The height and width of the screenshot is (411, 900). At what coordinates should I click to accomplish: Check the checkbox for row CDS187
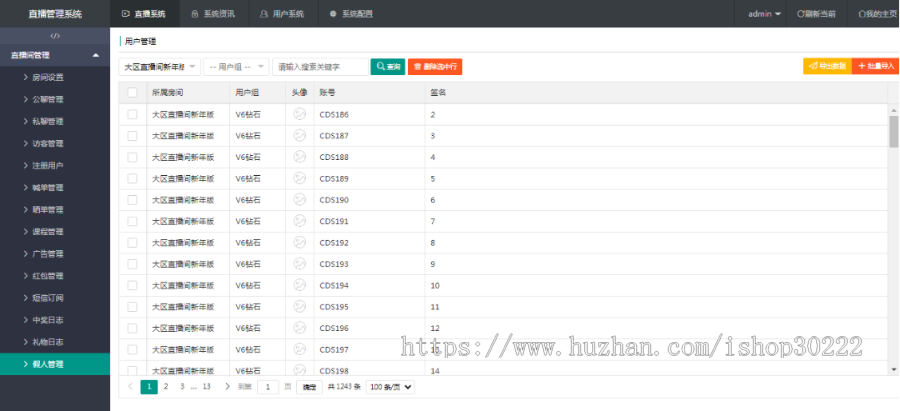pos(132,136)
